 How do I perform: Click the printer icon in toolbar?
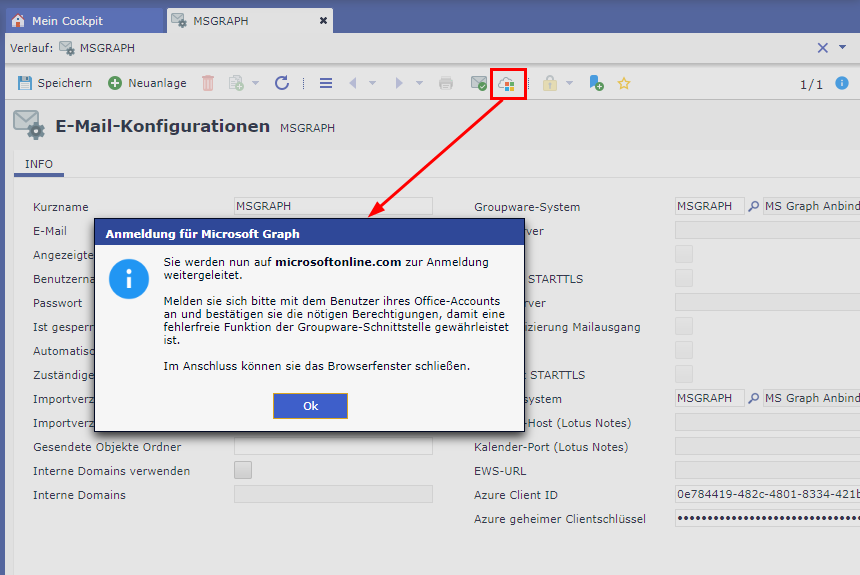tap(446, 83)
